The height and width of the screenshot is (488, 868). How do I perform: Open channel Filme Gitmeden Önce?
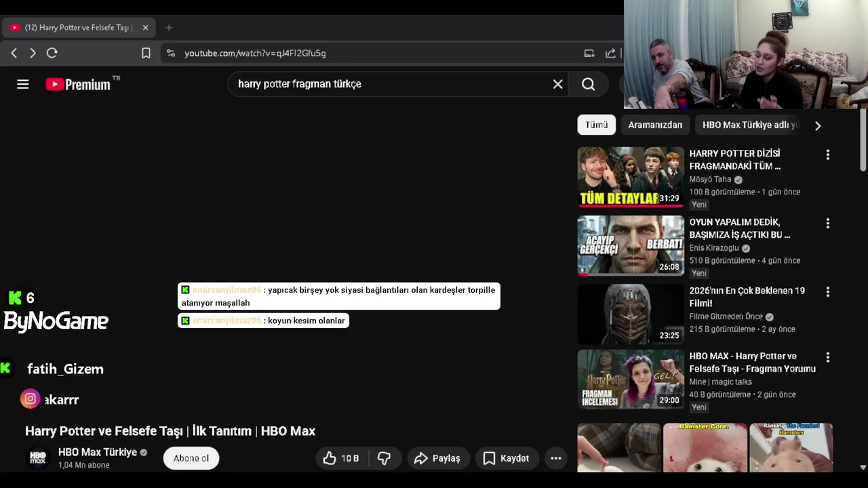coord(726,317)
